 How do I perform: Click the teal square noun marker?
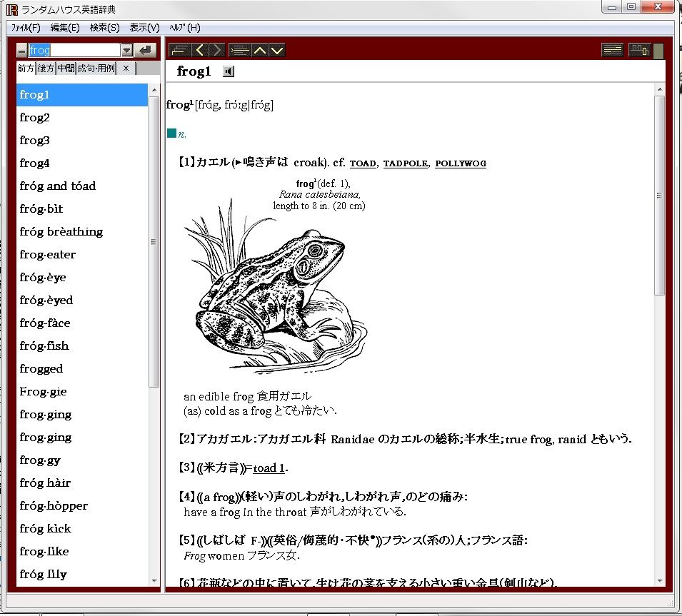171,133
